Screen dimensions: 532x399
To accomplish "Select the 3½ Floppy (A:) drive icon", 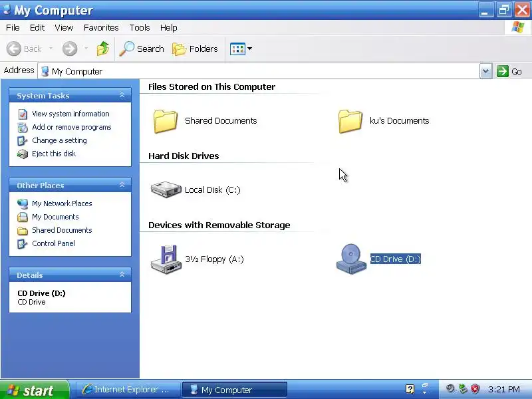I will 166,259.
